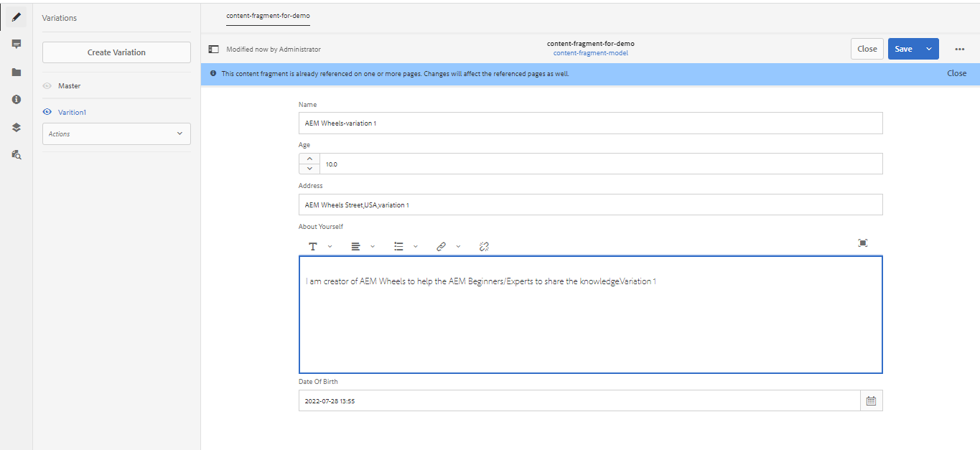
Task: Click the Save button
Action: (904, 49)
